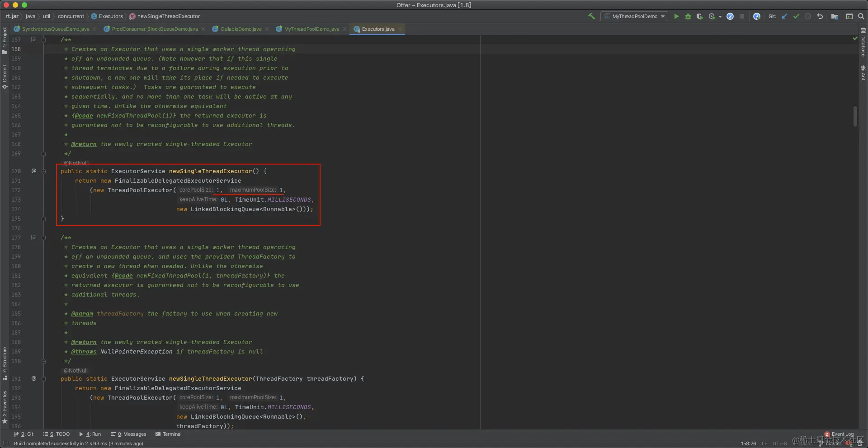The width and height of the screenshot is (868, 448).
Task: Open Project Structure from the toolbar icon
Action: (x=835, y=16)
